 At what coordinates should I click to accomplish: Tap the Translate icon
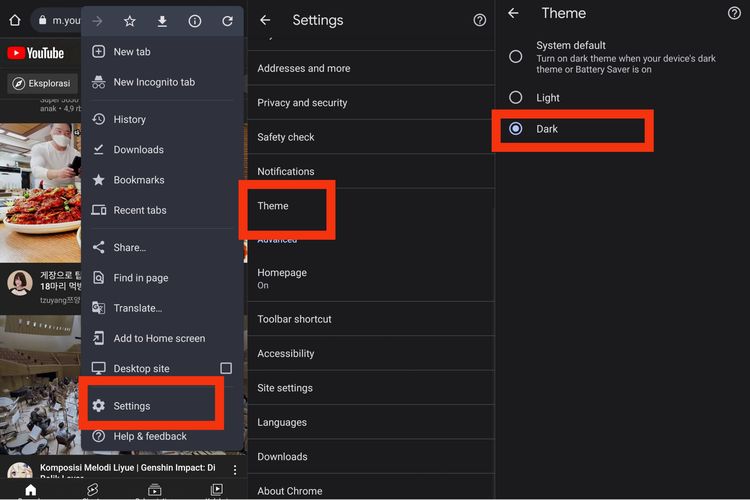click(x=99, y=308)
